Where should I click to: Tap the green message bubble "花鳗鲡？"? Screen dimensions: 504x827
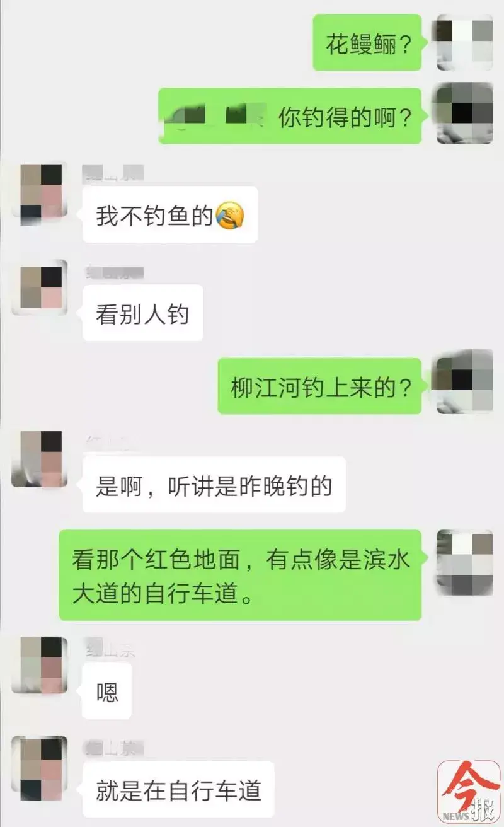pos(367,43)
